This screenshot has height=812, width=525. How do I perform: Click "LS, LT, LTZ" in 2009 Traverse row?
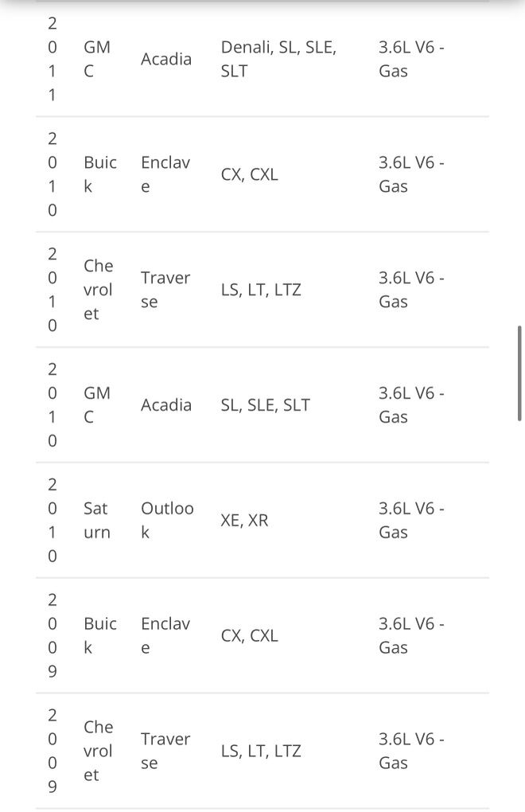[x=261, y=751]
